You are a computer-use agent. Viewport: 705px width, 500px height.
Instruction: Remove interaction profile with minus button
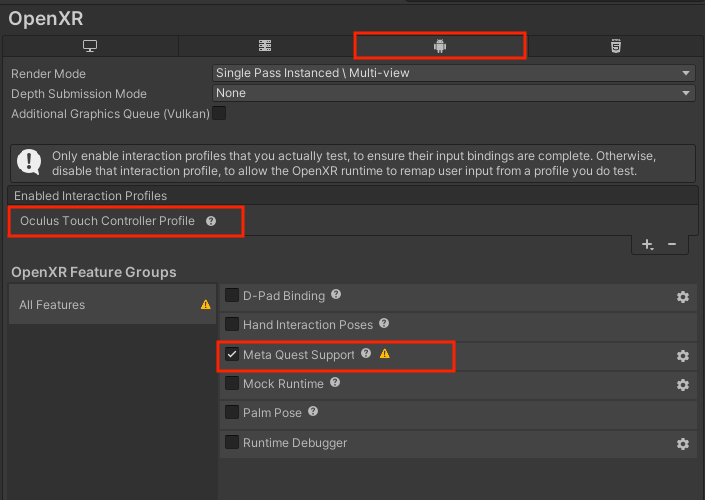point(672,244)
